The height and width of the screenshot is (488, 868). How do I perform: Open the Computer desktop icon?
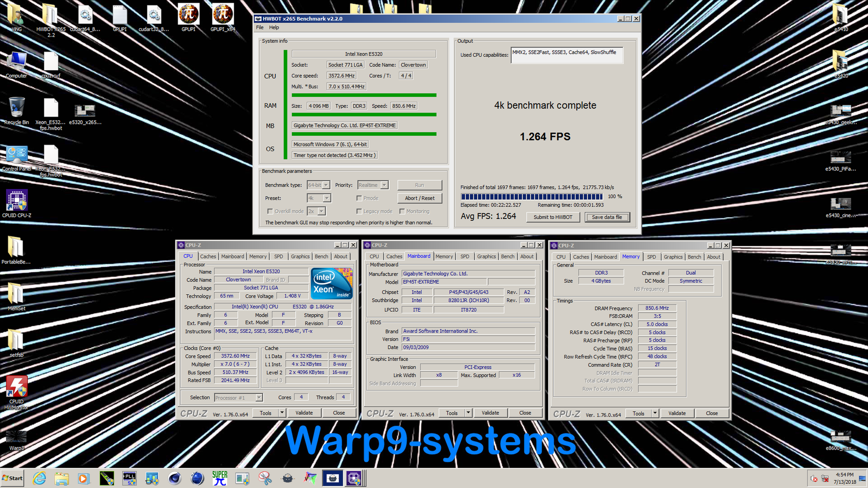(16, 64)
